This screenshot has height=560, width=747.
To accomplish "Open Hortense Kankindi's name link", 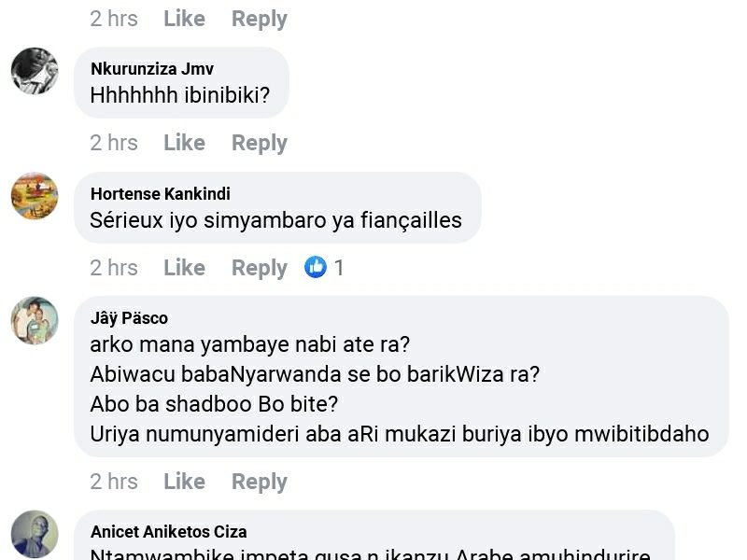I will pos(160,194).
